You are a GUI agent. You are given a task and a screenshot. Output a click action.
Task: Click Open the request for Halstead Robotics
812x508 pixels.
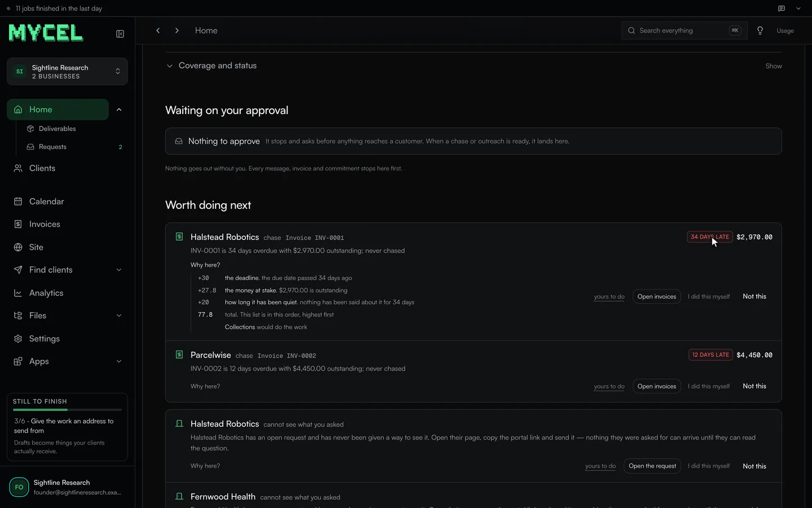pos(652,466)
